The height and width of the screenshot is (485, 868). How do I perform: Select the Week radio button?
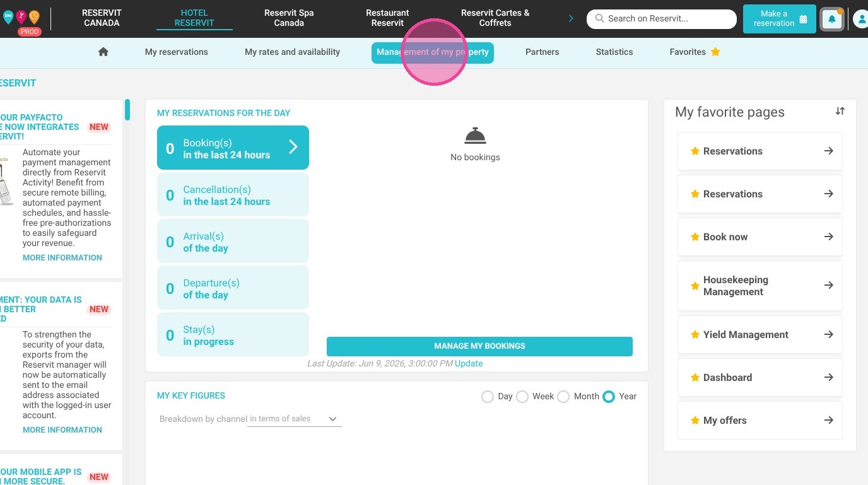coord(522,397)
